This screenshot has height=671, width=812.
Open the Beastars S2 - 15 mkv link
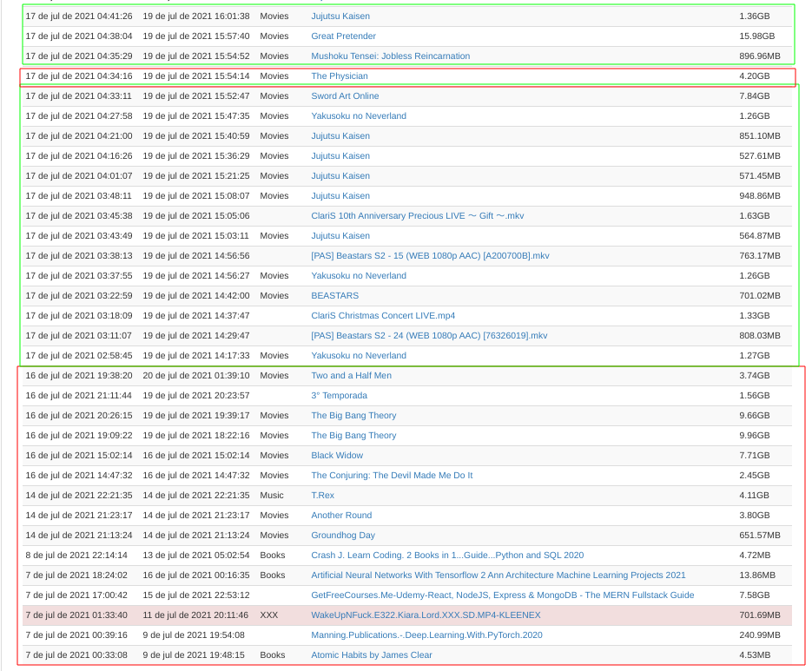pyautogui.click(x=431, y=256)
